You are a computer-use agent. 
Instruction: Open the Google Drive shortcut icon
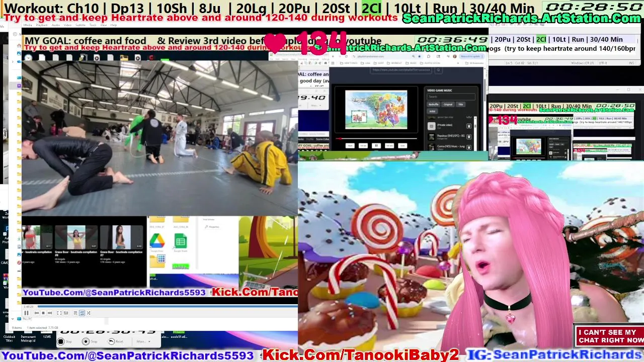[x=156, y=242]
